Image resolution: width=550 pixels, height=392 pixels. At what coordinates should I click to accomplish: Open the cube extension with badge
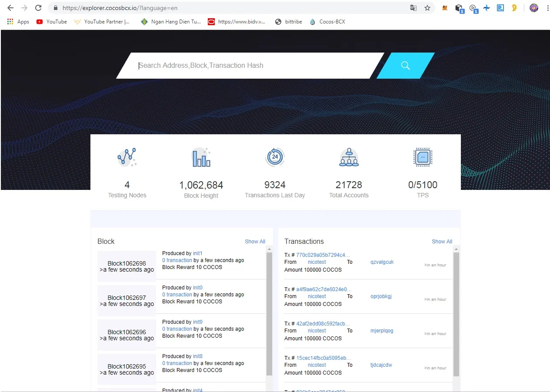(x=459, y=8)
